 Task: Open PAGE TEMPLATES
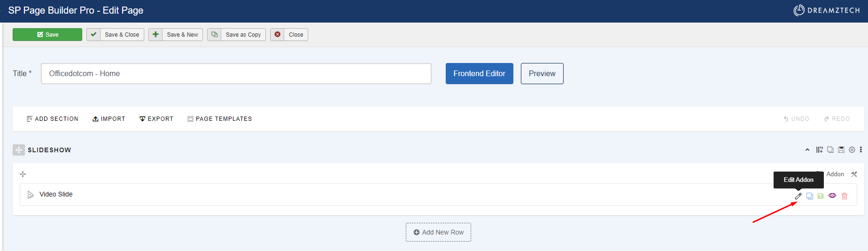pyautogui.click(x=219, y=119)
